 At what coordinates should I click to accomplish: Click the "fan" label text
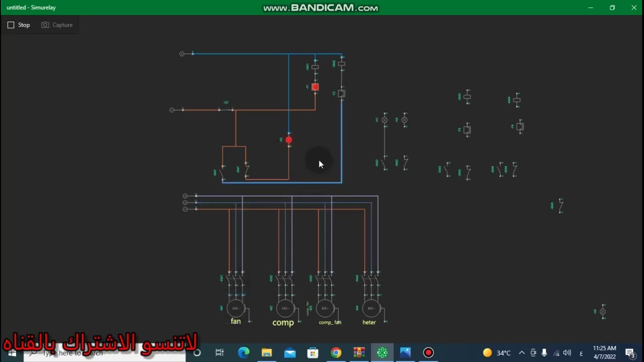pos(236,321)
